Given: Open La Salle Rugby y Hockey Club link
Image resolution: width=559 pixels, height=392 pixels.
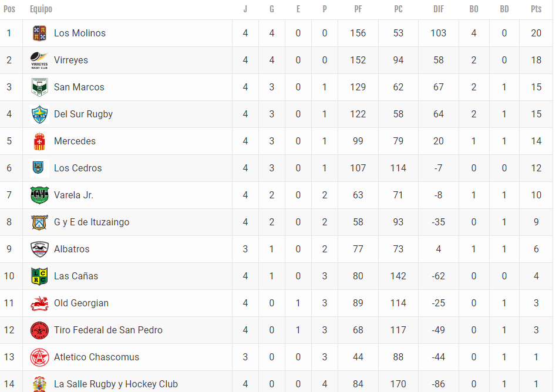Looking at the screenshot, I should pos(116,384).
